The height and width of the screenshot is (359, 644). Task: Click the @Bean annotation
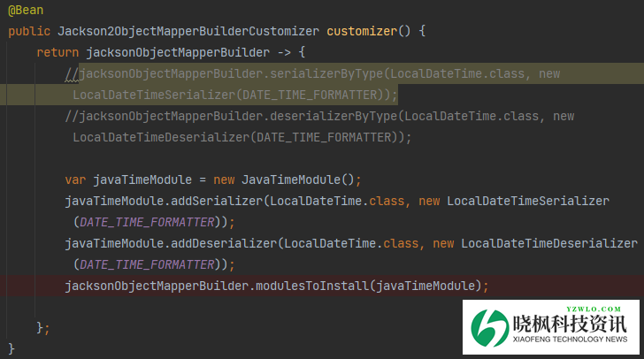[x=27, y=10]
